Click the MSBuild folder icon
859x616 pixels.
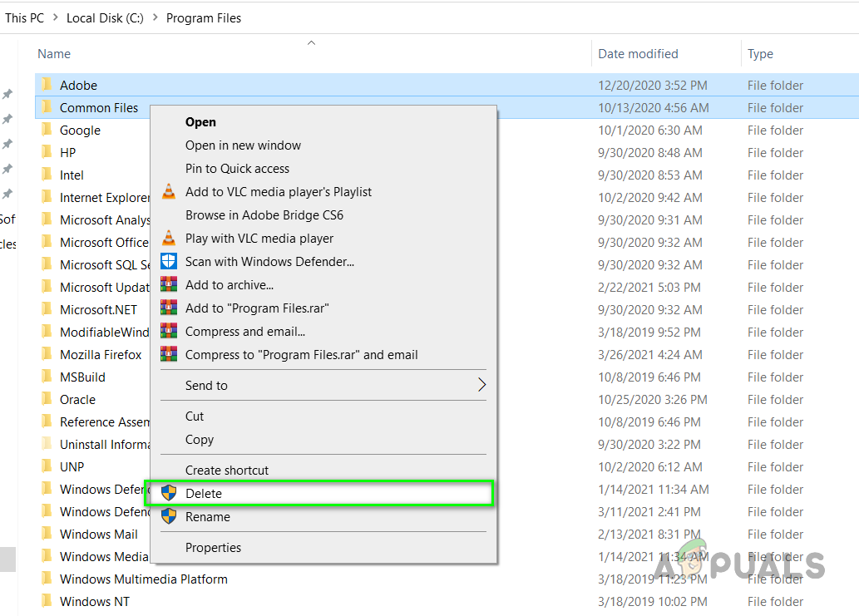coord(47,377)
